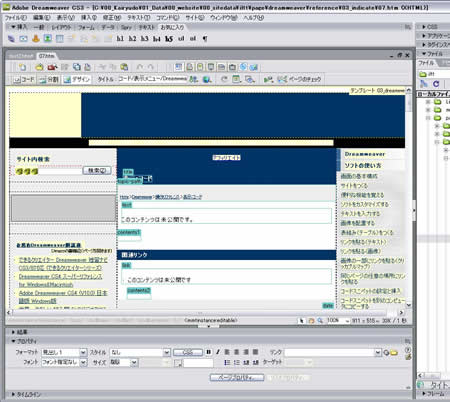Insert heading h2 from Favorites toolbar
This screenshot has width=450, height=402.
132,39
